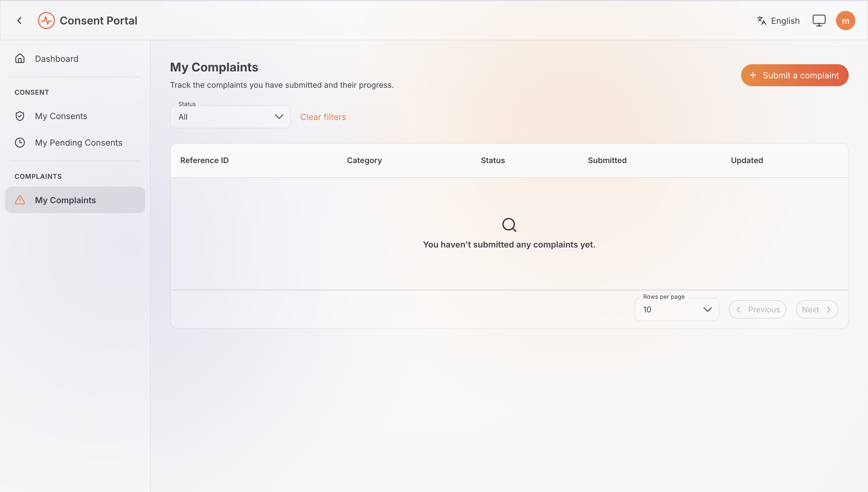Open the language translate icon

click(x=761, y=20)
